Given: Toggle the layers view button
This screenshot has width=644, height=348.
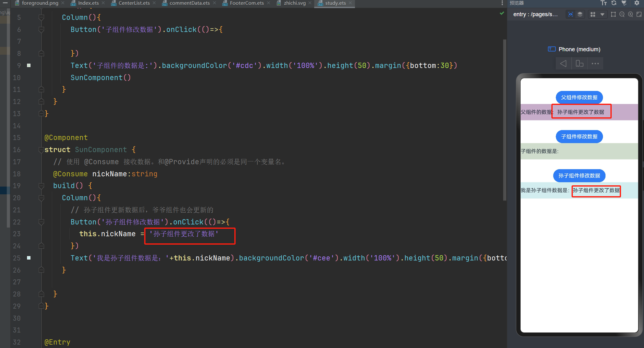Looking at the screenshot, I should click(x=580, y=14).
